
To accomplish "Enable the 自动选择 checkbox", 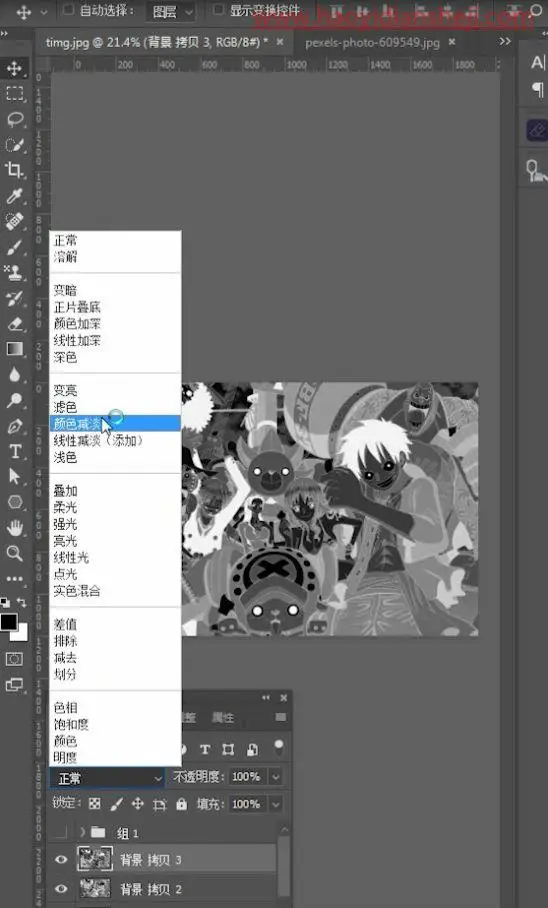I will (68, 10).
